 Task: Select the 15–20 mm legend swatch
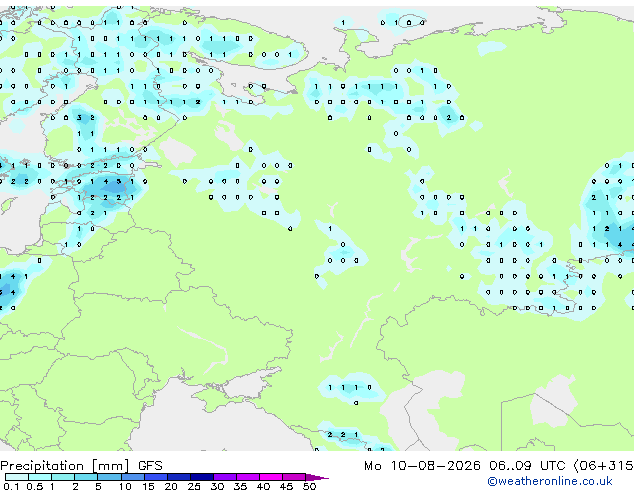tap(156, 477)
